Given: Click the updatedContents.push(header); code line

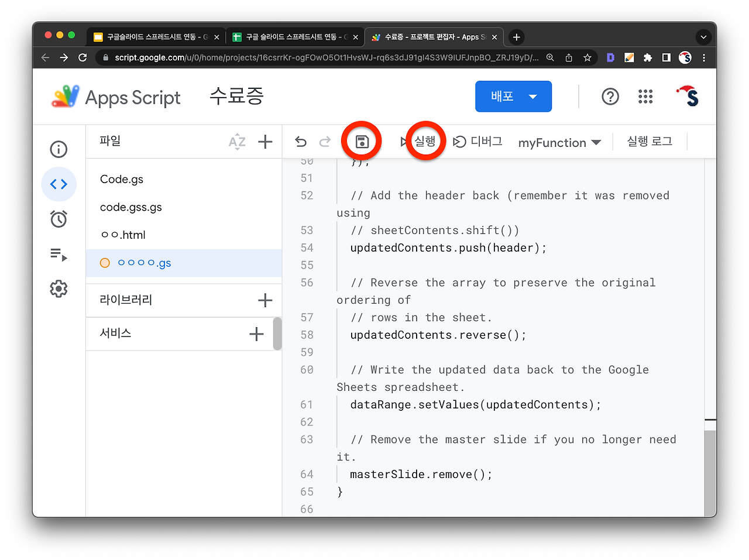Looking at the screenshot, I should pos(448,248).
